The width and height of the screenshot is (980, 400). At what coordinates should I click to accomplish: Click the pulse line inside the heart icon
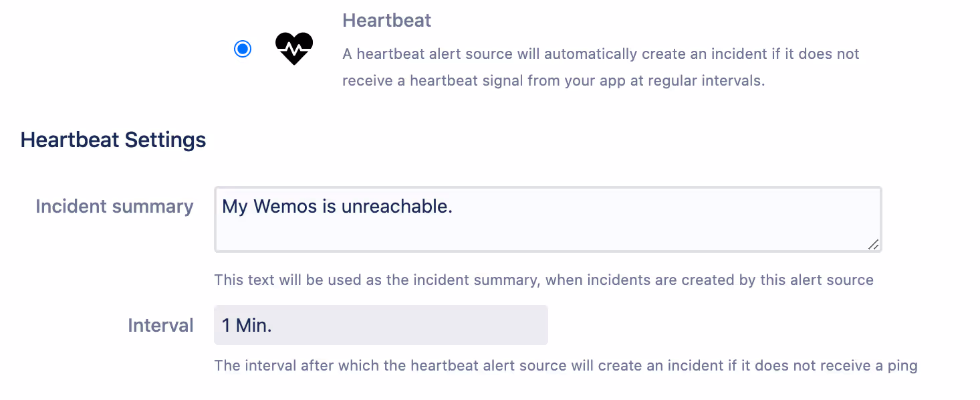(x=293, y=49)
